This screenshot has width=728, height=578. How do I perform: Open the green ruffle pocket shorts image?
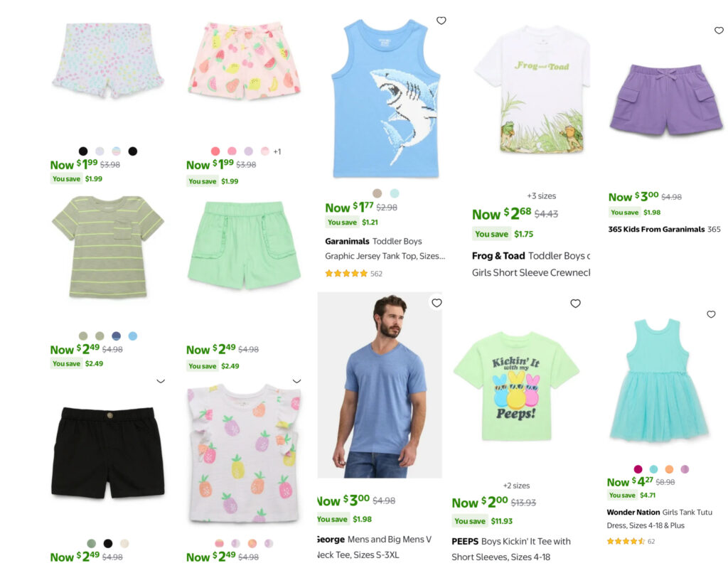(245, 245)
